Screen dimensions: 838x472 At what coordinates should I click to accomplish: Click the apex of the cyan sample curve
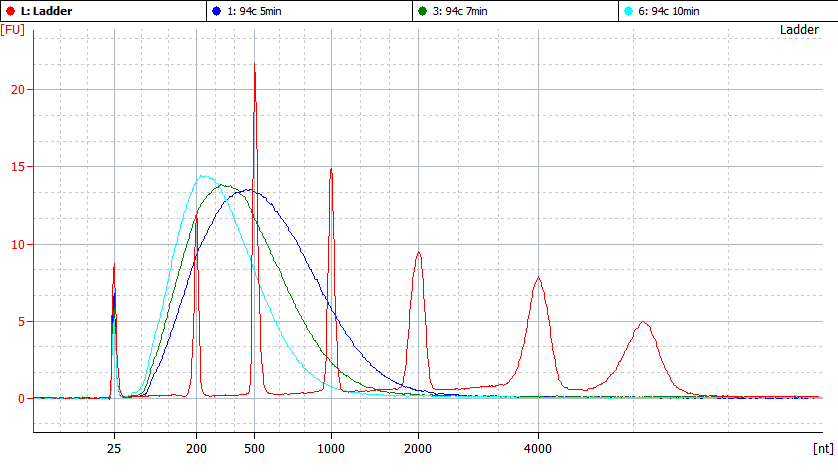[x=204, y=176]
